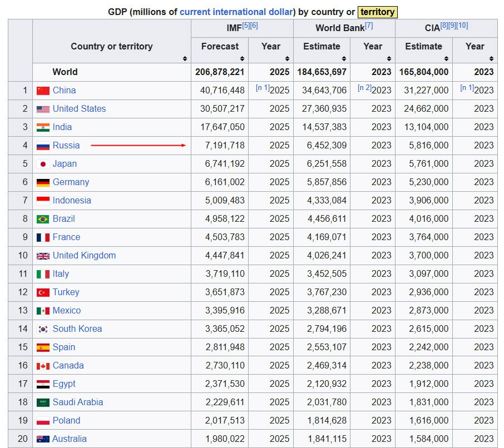Screen dimensions: 504x448
Task: Click the South Korea flag icon
Action: click(43, 329)
